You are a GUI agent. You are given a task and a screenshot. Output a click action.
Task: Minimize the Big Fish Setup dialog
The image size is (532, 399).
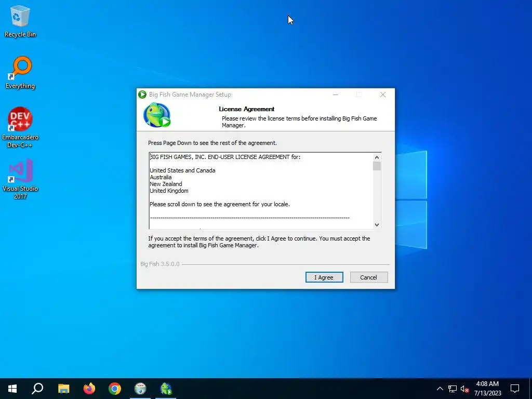(x=336, y=95)
